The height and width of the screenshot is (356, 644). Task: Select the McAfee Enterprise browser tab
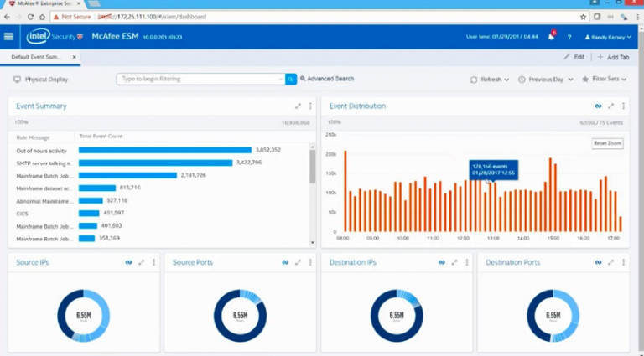tap(43, 3)
